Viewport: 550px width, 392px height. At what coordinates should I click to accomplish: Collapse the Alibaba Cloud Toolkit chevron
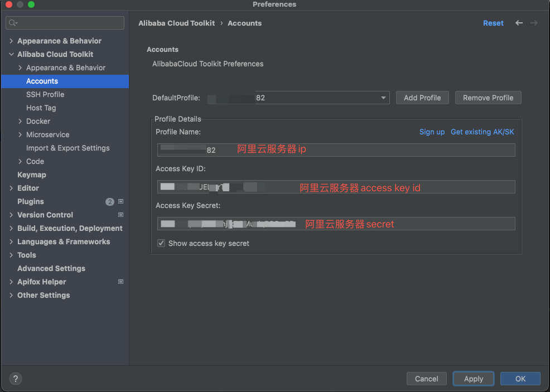[11, 54]
